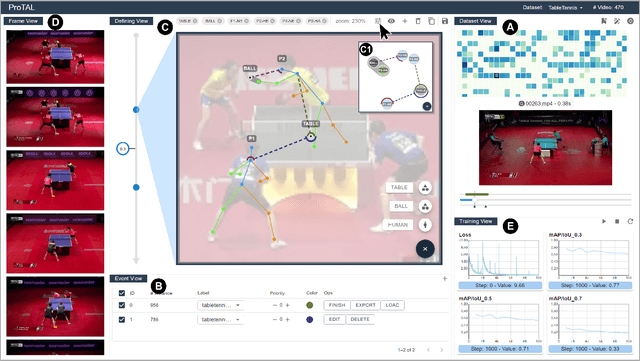Image resolution: width=640 pixels, height=361 pixels.
Task: Toggle the select-all checkbox in Event header
Action: coord(122,293)
